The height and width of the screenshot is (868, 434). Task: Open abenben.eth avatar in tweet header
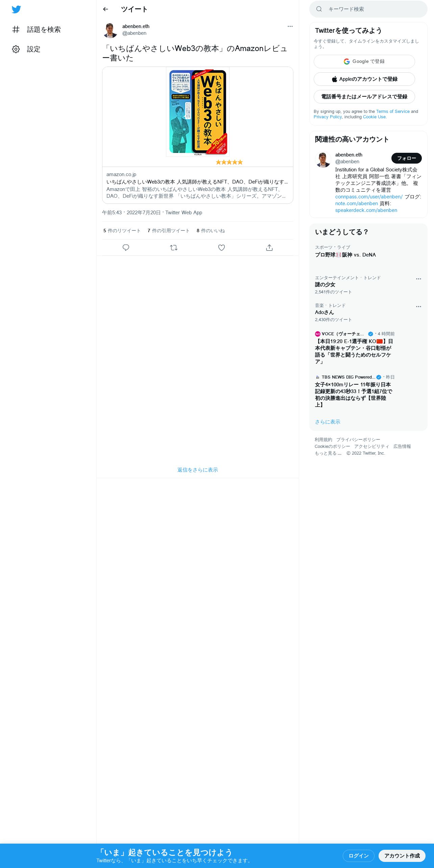pyautogui.click(x=110, y=30)
